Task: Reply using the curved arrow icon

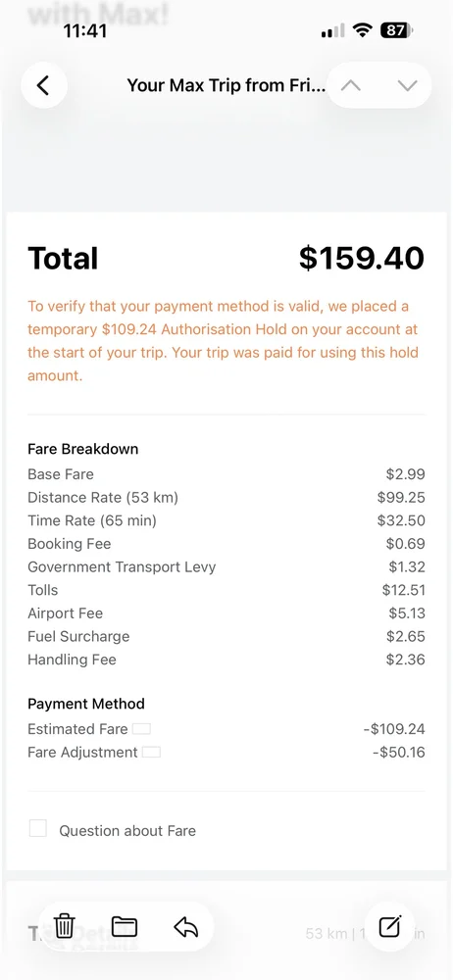Action: click(x=186, y=927)
